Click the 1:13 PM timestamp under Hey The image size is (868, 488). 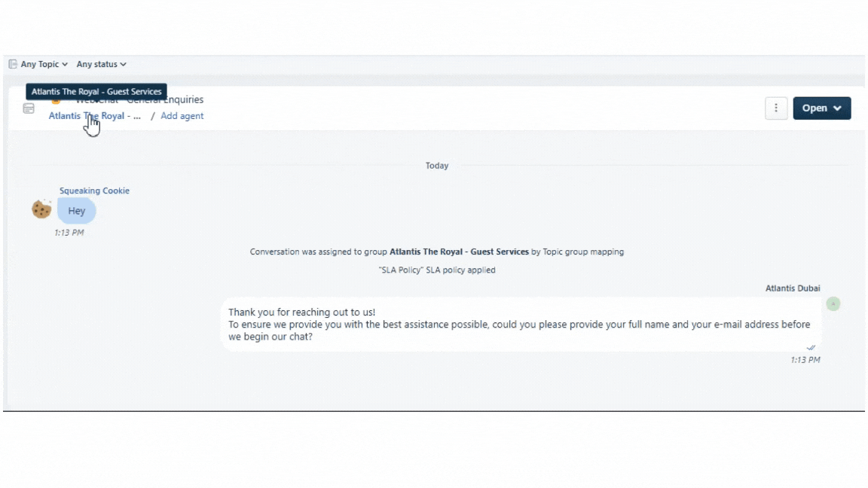(69, 233)
